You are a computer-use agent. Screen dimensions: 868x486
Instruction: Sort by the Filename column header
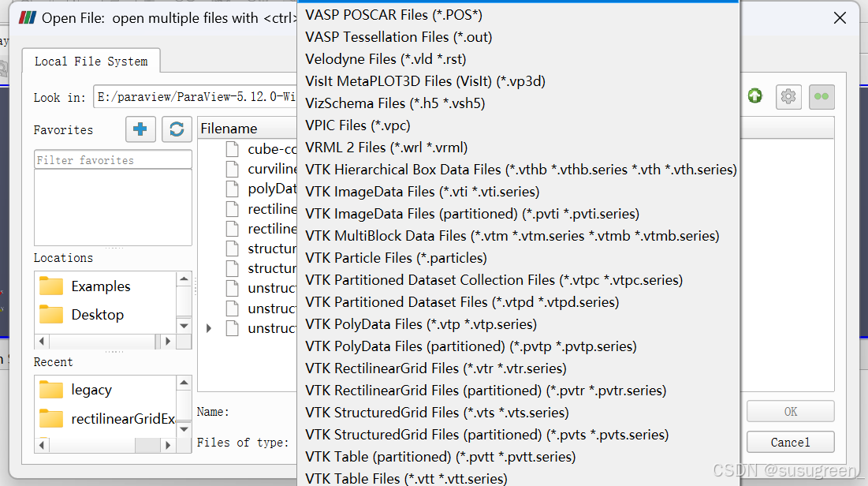pos(248,129)
